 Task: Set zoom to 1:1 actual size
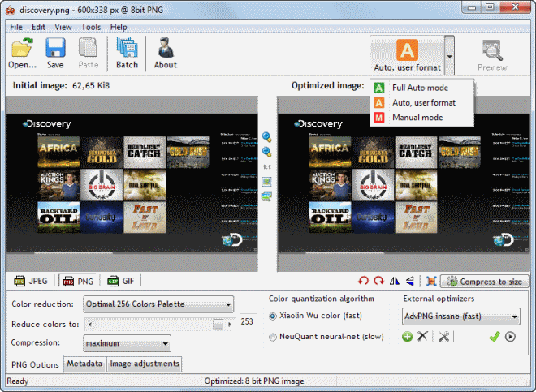[266, 166]
